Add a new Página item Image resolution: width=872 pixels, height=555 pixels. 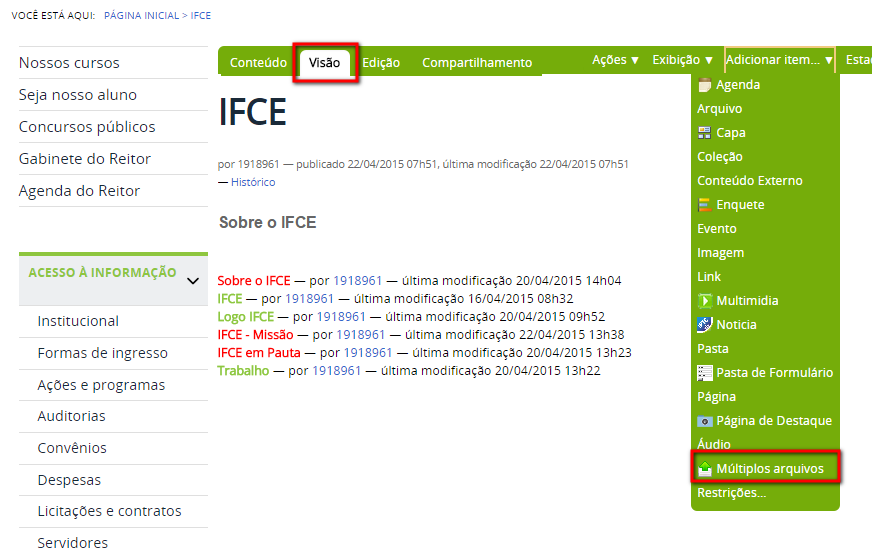pos(716,397)
